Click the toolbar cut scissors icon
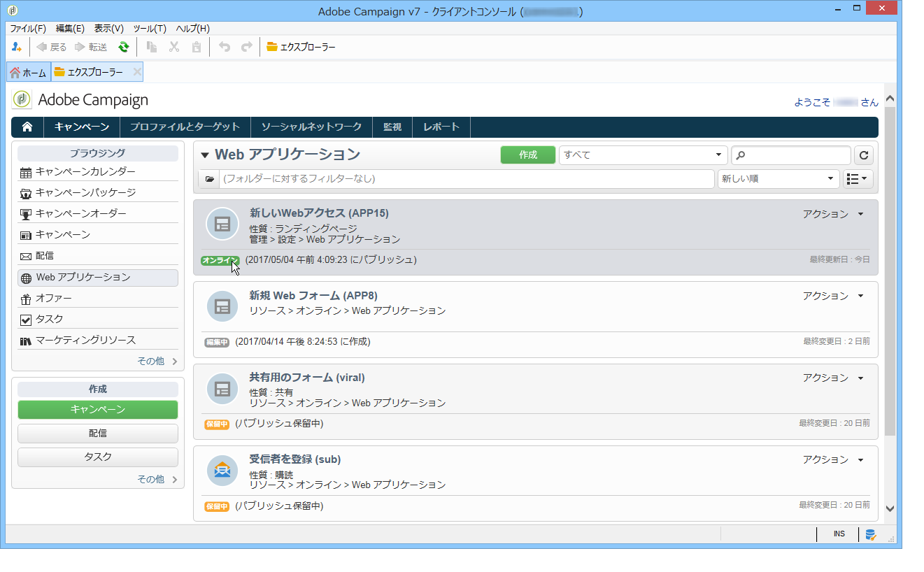This screenshot has height=572, width=924. (174, 48)
